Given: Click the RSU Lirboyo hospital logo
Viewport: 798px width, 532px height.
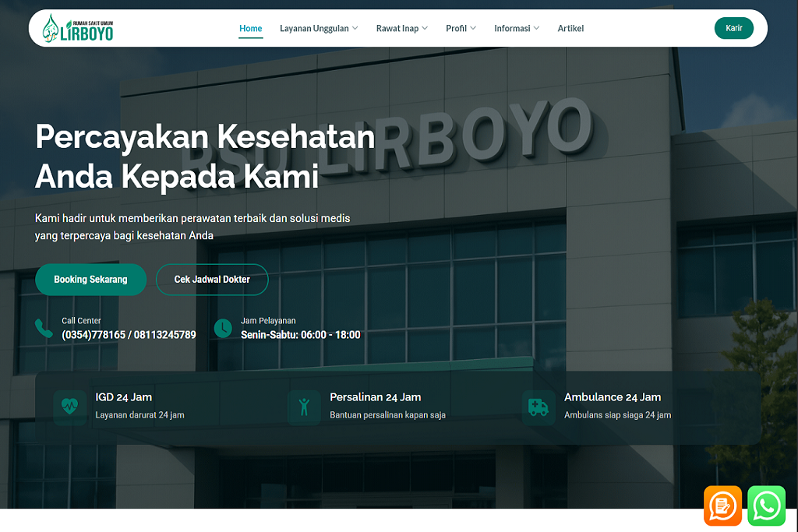Looking at the screenshot, I should coord(77,28).
